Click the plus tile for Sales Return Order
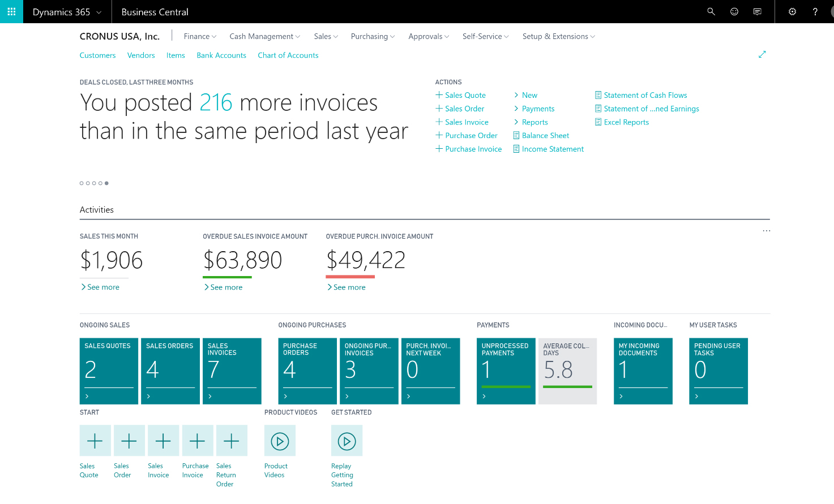The image size is (834, 504). (232, 441)
